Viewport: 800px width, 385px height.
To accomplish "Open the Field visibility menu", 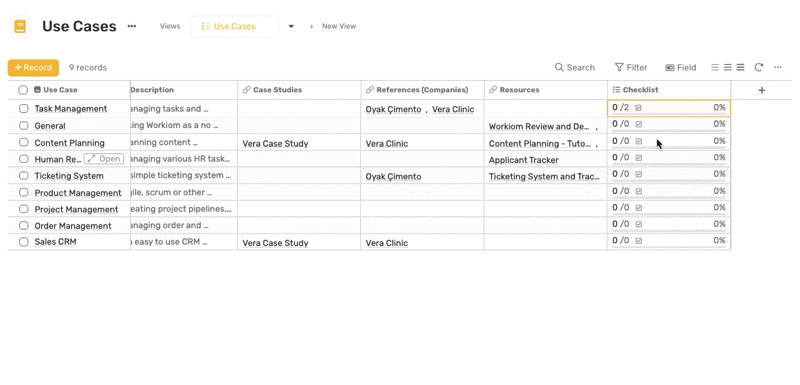I will [681, 67].
